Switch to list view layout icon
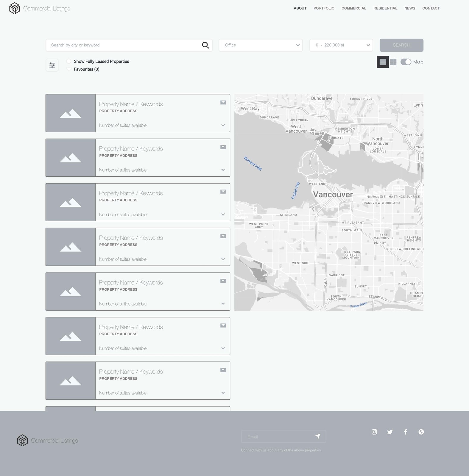This screenshot has height=476, width=469. [x=383, y=62]
